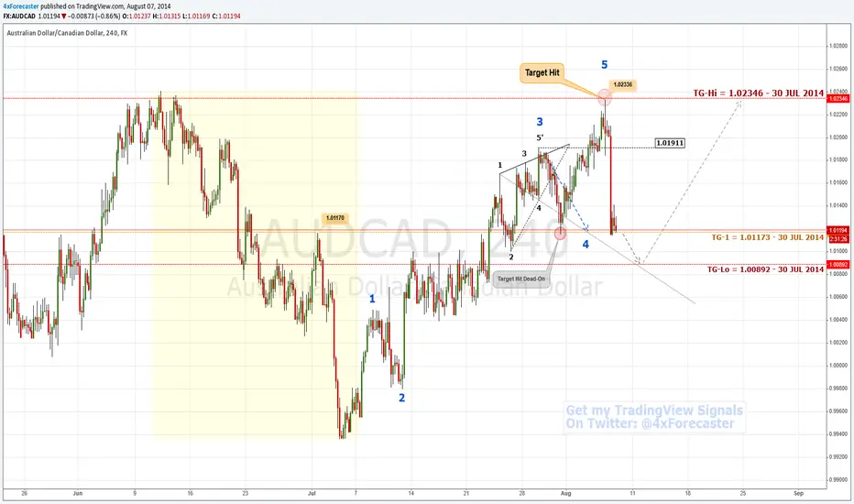Select the TG-1 = 1.01173 annotation

coord(767,237)
